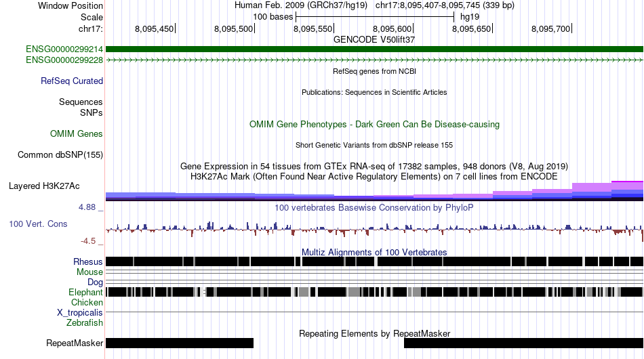Click the -4.5 PhyloP lower limit value
644x359 pixels.
(x=88, y=241)
